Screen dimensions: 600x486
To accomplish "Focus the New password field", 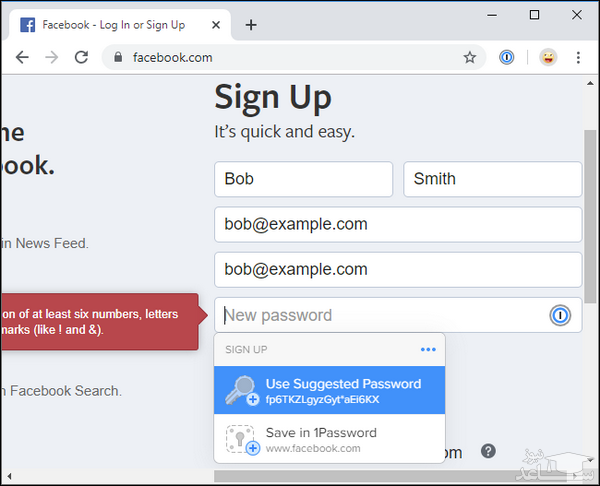I will 380,316.
